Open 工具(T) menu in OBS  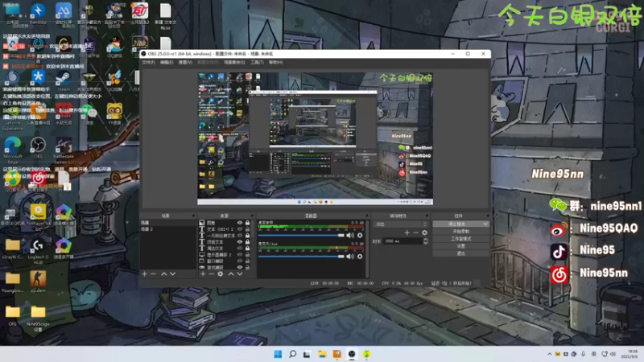pos(257,63)
